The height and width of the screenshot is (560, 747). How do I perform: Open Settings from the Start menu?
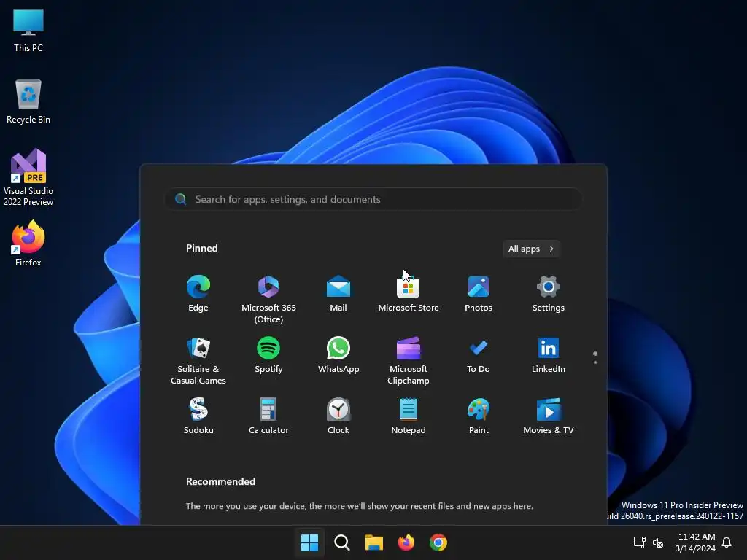coord(549,293)
